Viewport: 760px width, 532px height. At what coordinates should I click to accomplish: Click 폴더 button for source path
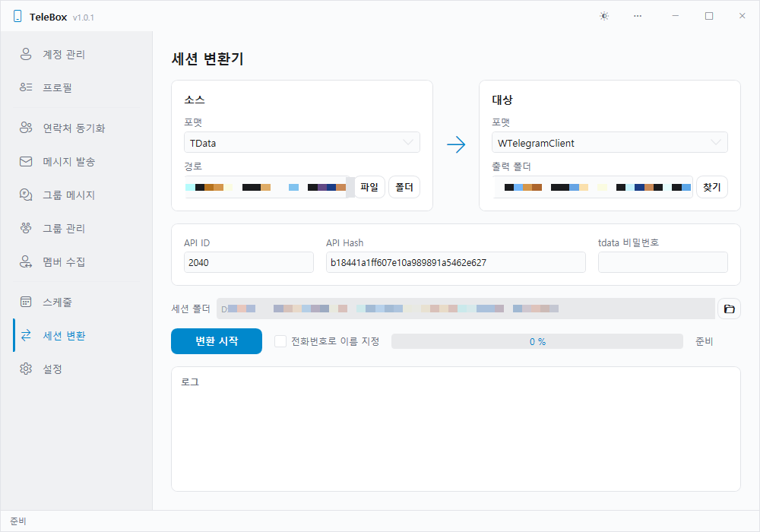[404, 187]
